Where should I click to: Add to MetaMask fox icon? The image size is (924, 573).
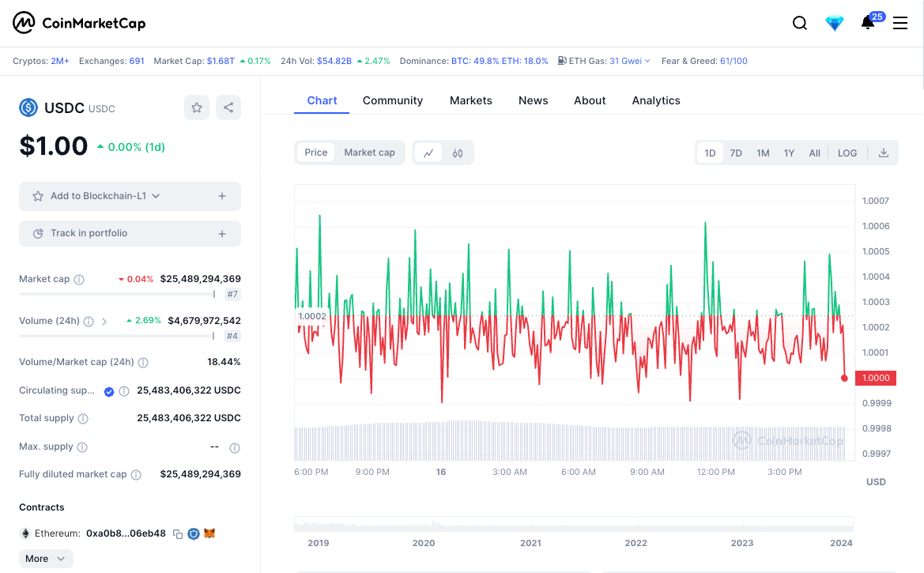(x=209, y=533)
